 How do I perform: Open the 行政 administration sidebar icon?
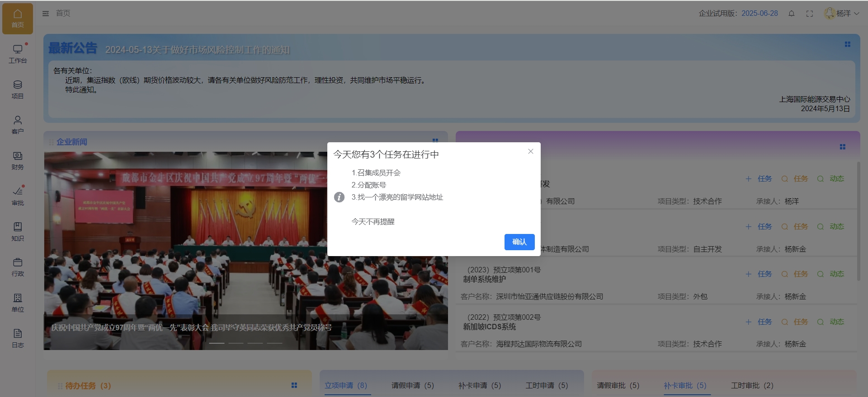[x=18, y=267]
